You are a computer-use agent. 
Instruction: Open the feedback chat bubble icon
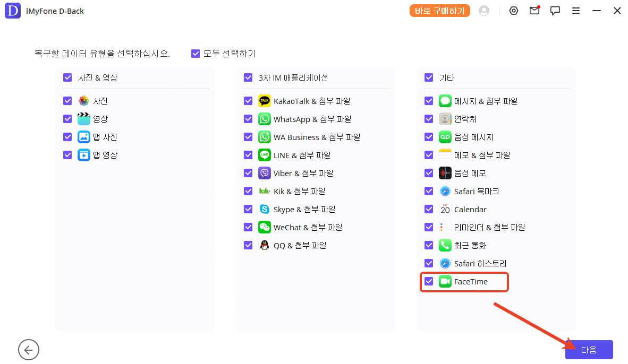click(555, 11)
